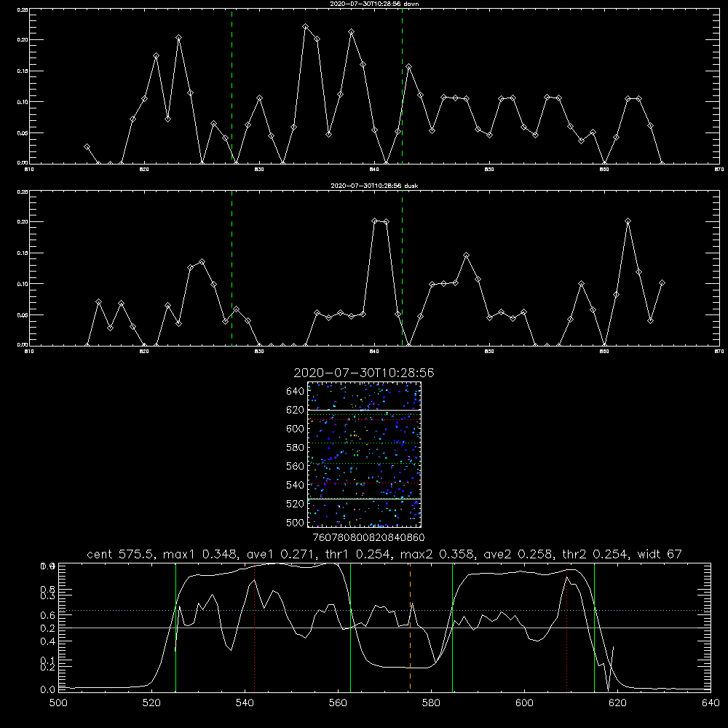Click the '870' x-axis label of dawn plot
The height and width of the screenshot is (728, 728).
[719, 170]
